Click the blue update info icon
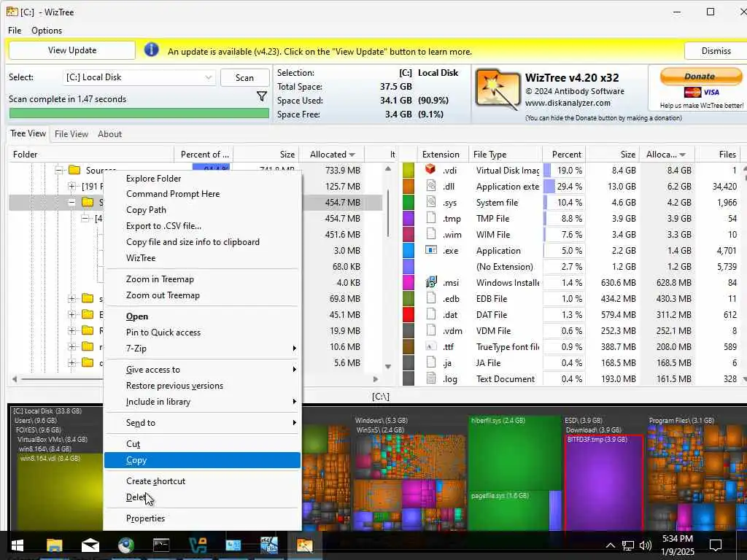Viewport: 747px width, 560px height. 151,50
